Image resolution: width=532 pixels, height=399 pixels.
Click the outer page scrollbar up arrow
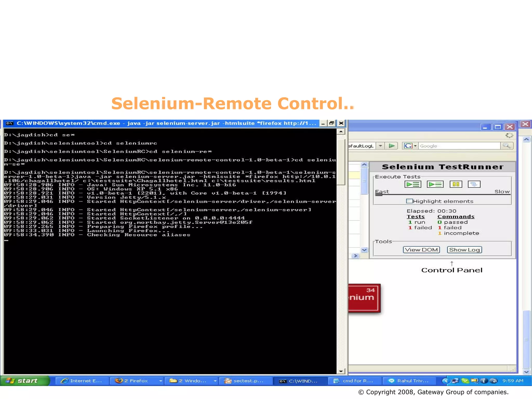tap(526, 139)
